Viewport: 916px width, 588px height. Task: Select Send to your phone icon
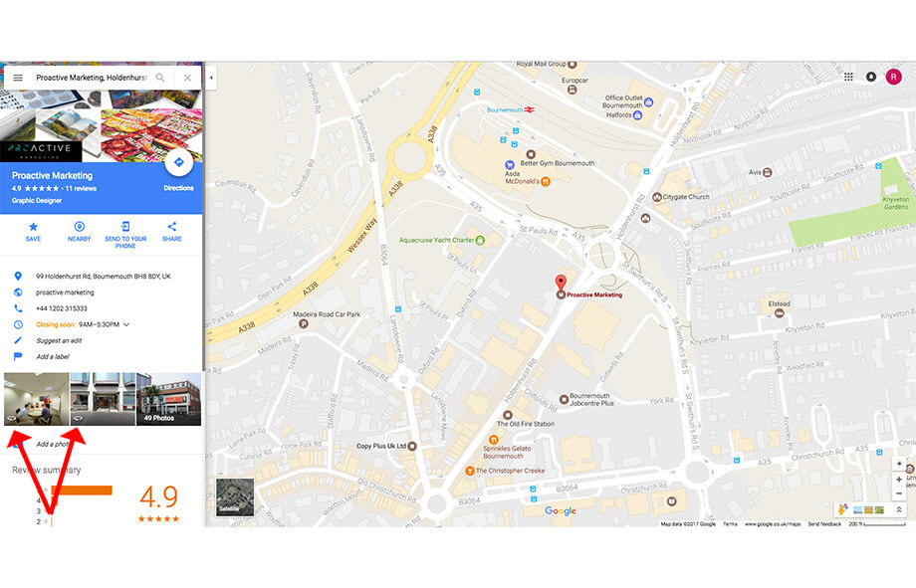(x=125, y=227)
